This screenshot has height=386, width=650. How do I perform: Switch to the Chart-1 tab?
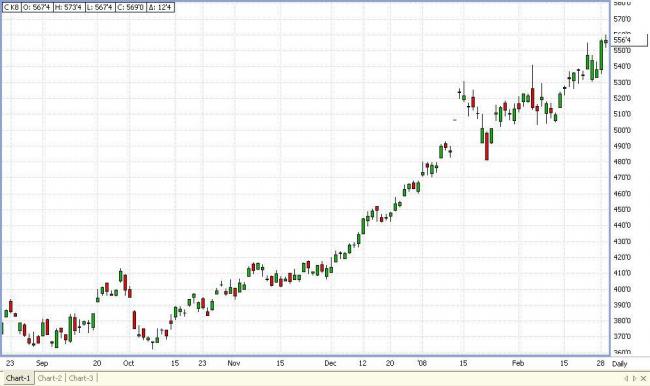(x=18, y=378)
